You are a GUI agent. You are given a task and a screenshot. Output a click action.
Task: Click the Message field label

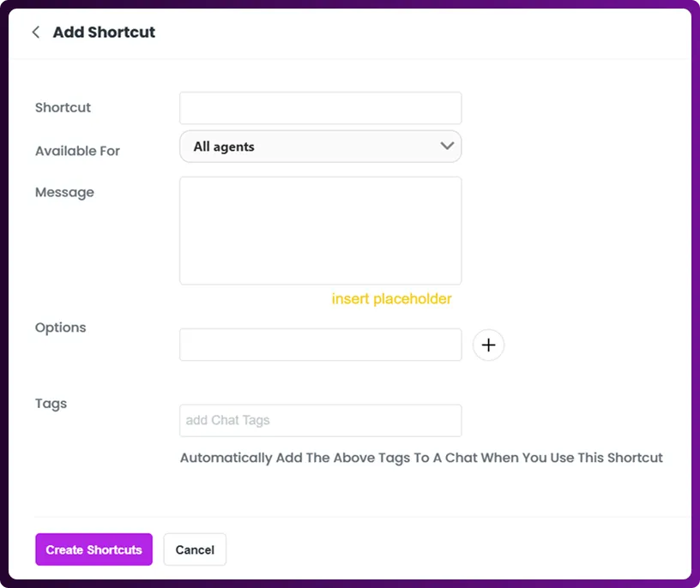pos(64,193)
